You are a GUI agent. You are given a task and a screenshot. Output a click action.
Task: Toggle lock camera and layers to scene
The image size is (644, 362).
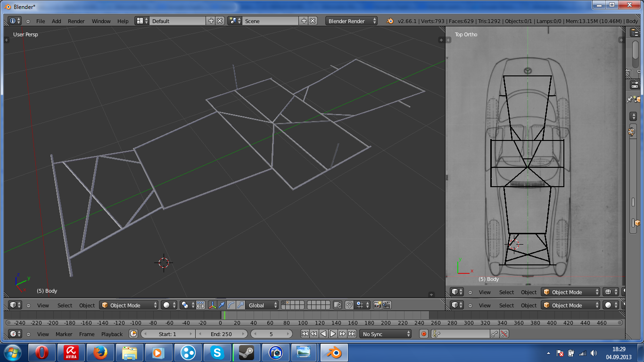[x=337, y=305]
